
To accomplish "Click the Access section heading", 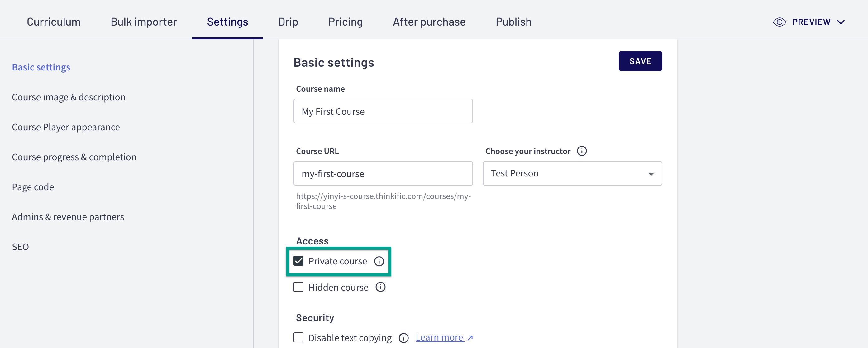I will pos(312,241).
